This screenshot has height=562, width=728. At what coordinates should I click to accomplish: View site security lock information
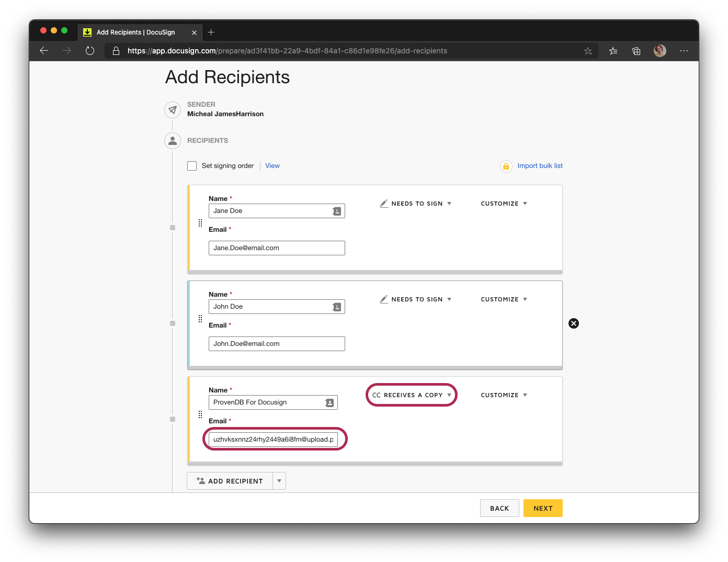point(116,51)
